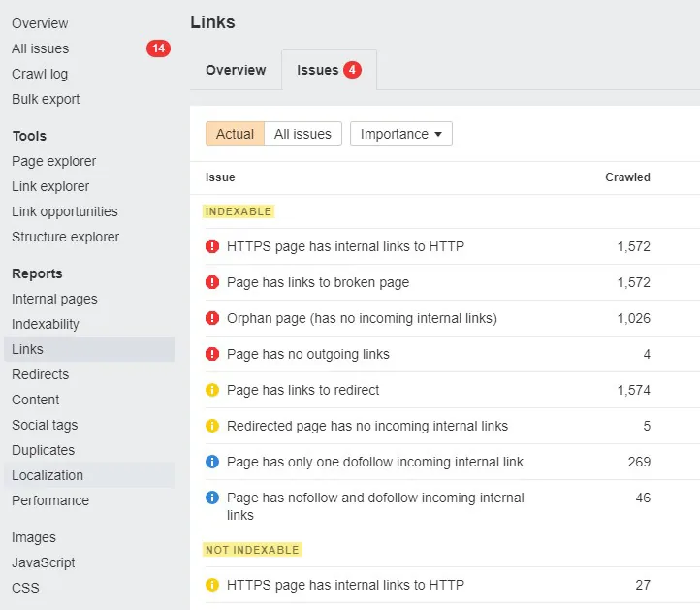Screen dimensions: 700x610
Task: Open Overview in the sidebar
Action: [40, 23]
